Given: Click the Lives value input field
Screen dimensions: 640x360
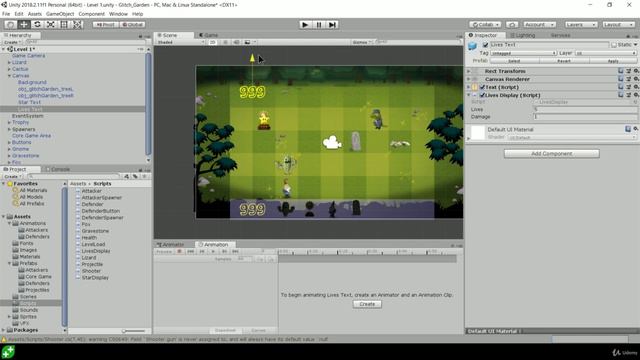Looking at the screenshot, I should coord(585,109).
